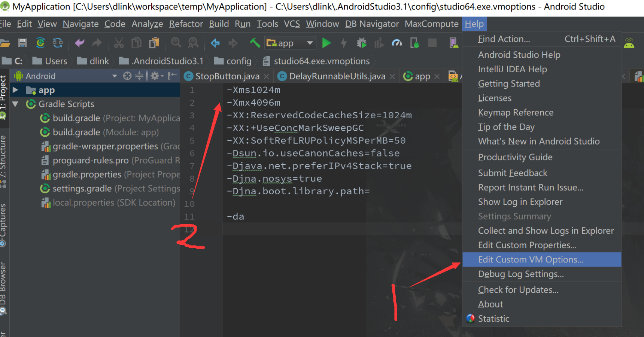Click the Cut scissors icon
Viewport: 644px width, 337px height.
[x=119, y=43]
